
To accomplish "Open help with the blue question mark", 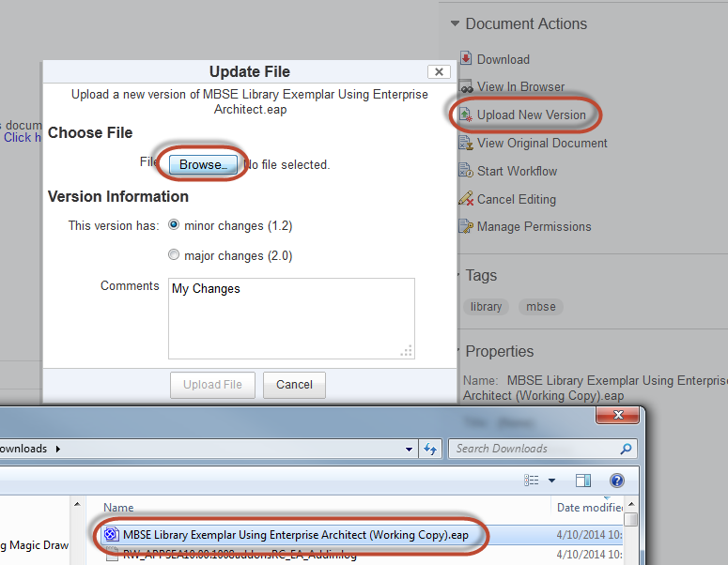I will pyautogui.click(x=617, y=481).
